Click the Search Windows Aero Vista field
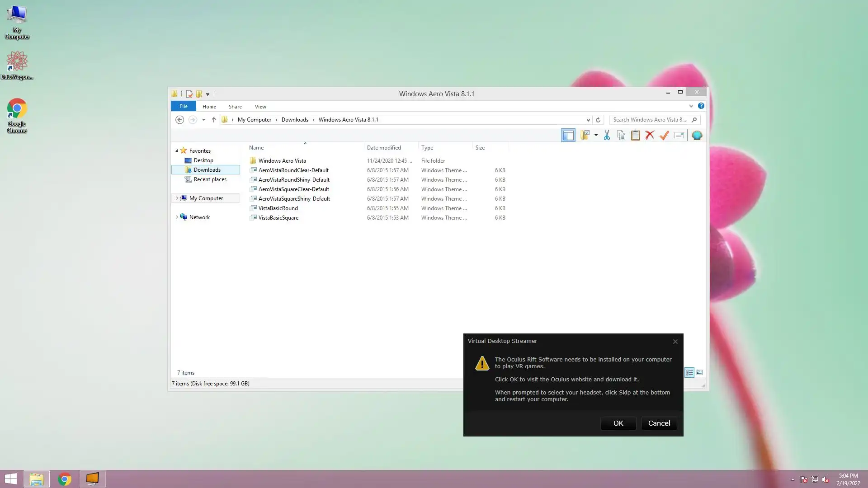868x488 pixels. click(x=649, y=120)
